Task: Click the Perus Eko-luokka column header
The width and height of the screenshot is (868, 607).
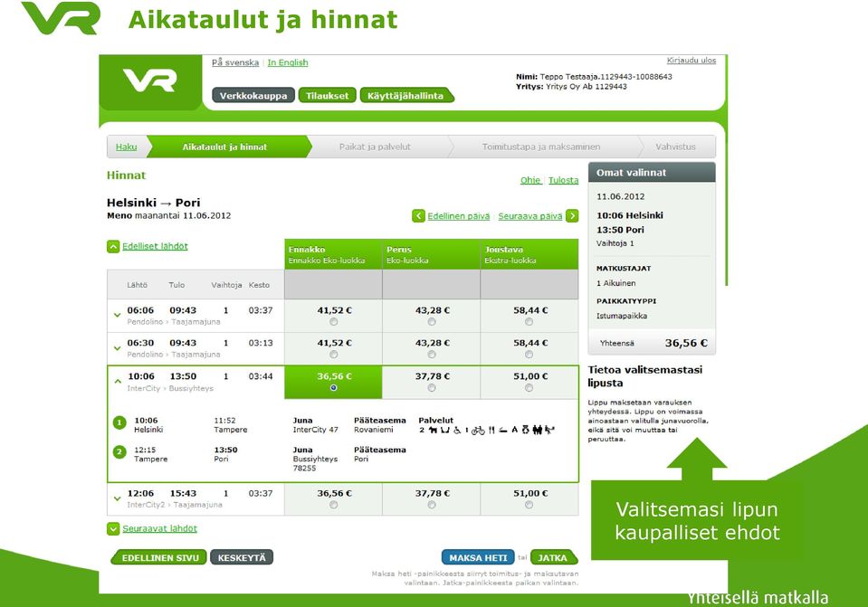Action: (x=431, y=254)
